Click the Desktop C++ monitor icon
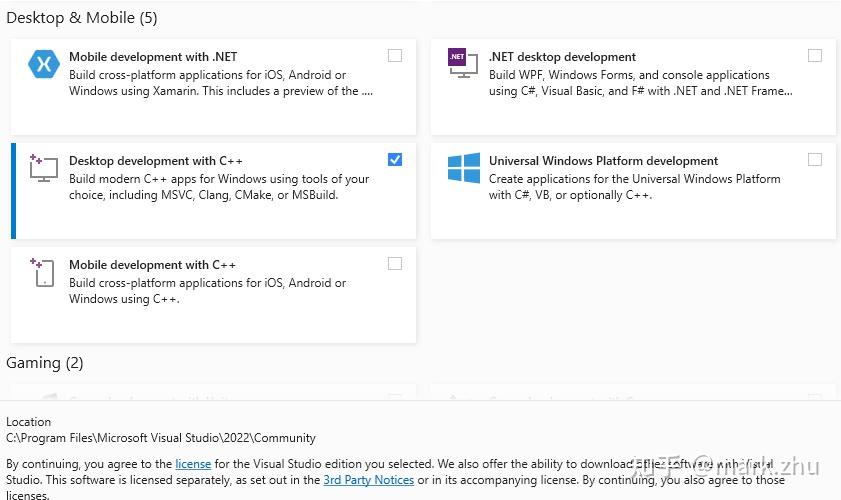The width and height of the screenshot is (841, 500). (43, 168)
